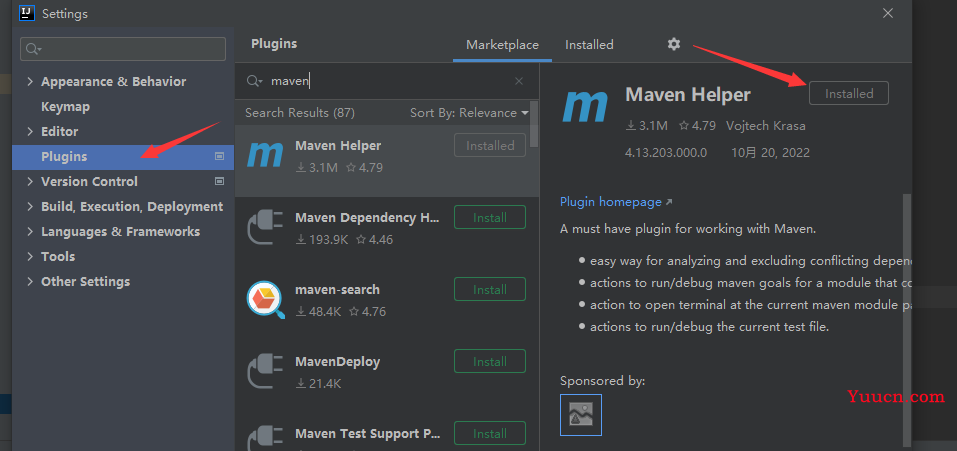Click the maven-search plugin icon
This screenshot has width=957, height=451.
pos(265,300)
